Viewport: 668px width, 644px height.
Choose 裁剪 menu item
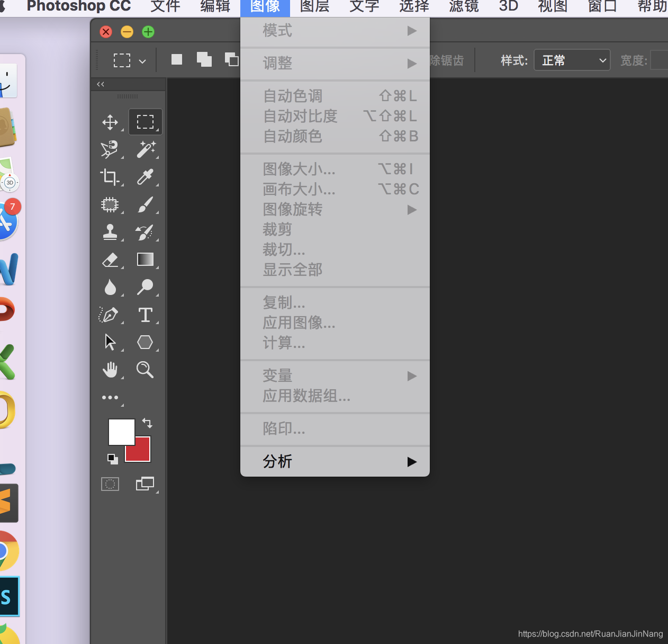coord(335,230)
